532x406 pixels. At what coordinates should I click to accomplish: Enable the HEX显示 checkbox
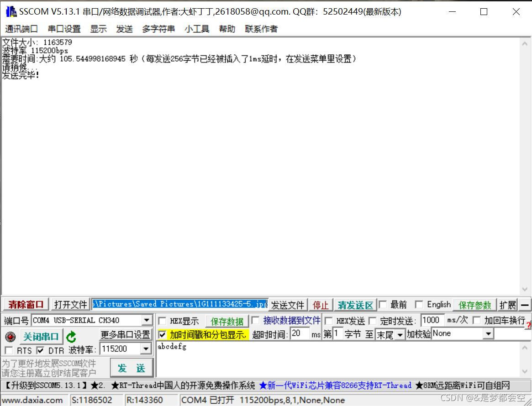[163, 320]
